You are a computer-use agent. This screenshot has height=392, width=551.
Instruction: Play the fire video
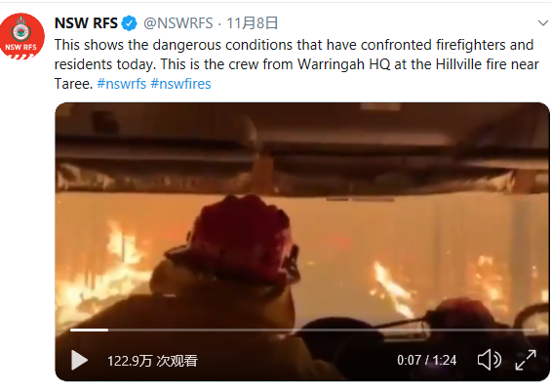pyautogui.click(x=79, y=360)
